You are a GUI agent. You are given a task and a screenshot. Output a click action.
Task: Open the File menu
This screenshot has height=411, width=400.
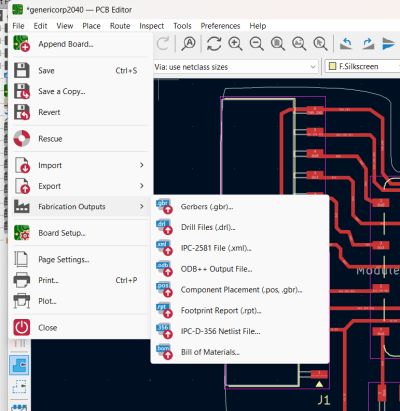(x=18, y=26)
